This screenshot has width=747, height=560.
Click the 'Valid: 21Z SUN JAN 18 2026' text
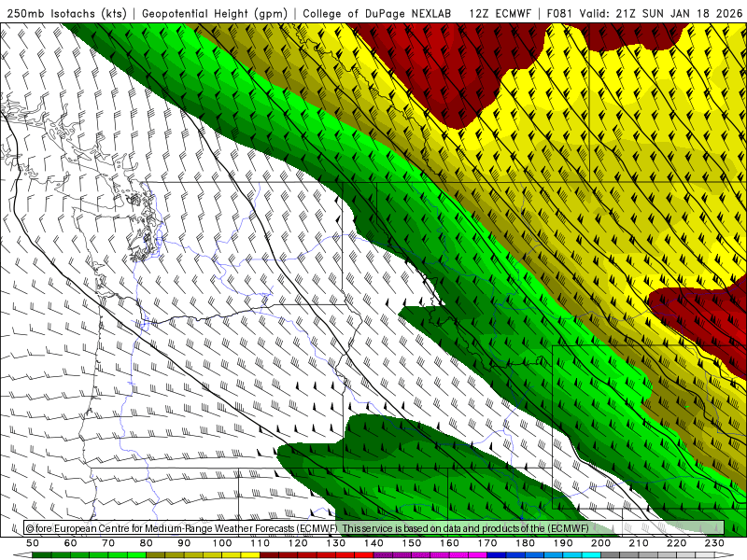click(x=661, y=14)
